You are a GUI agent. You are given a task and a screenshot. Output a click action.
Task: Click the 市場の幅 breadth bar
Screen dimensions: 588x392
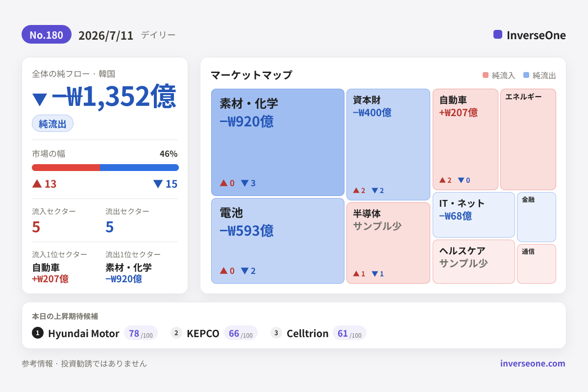[x=105, y=168]
